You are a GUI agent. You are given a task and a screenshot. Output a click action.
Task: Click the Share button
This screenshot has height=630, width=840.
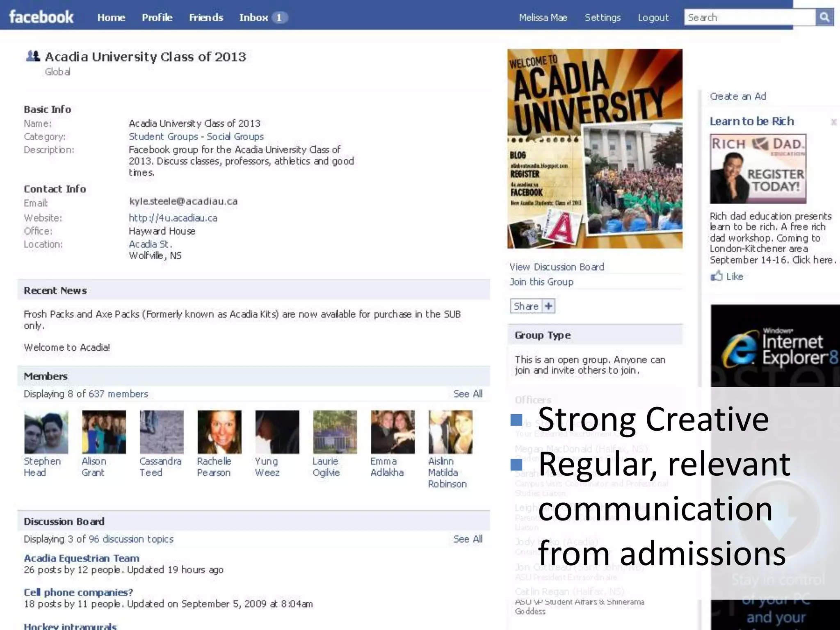point(532,306)
